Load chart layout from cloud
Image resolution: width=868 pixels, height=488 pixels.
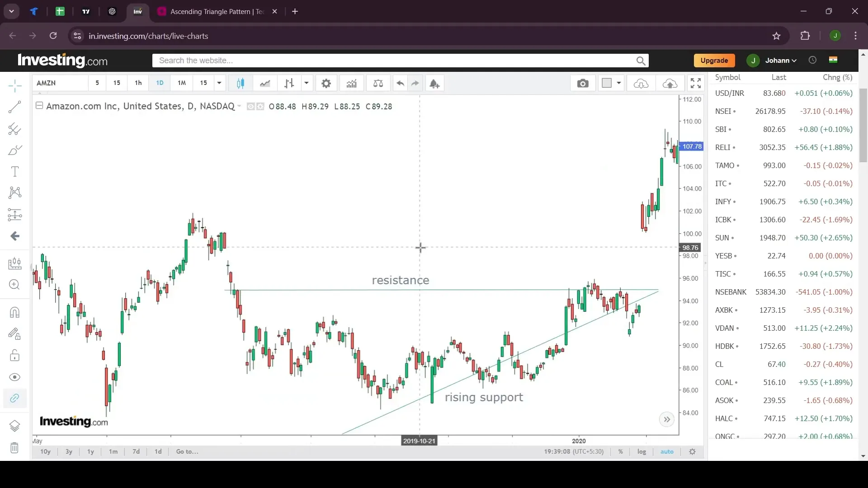pyautogui.click(x=641, y=83)
